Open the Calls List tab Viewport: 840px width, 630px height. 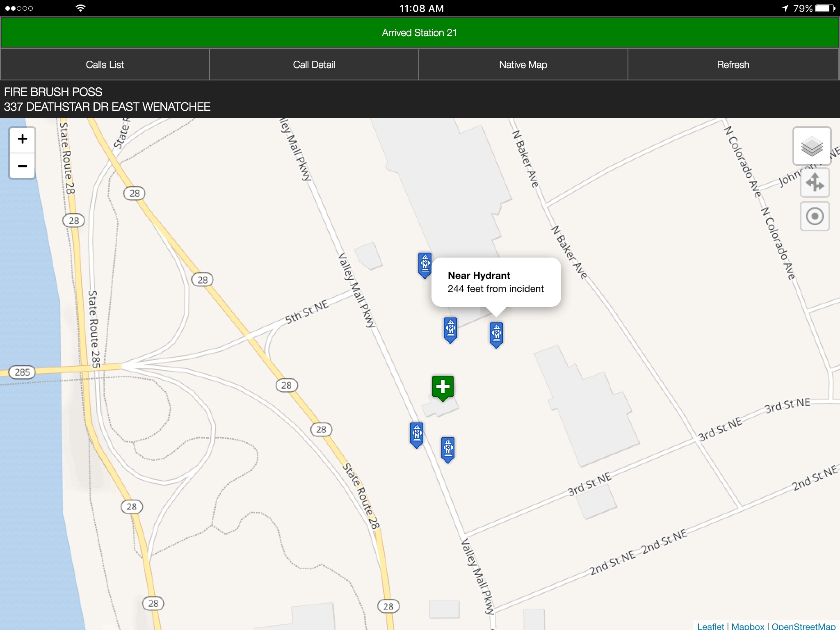pyautogui.click(x=105, y=64)
